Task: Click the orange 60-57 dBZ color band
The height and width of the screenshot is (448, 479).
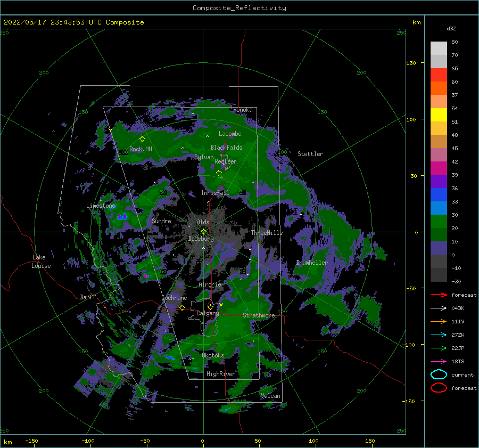Action: pos(439,88)
